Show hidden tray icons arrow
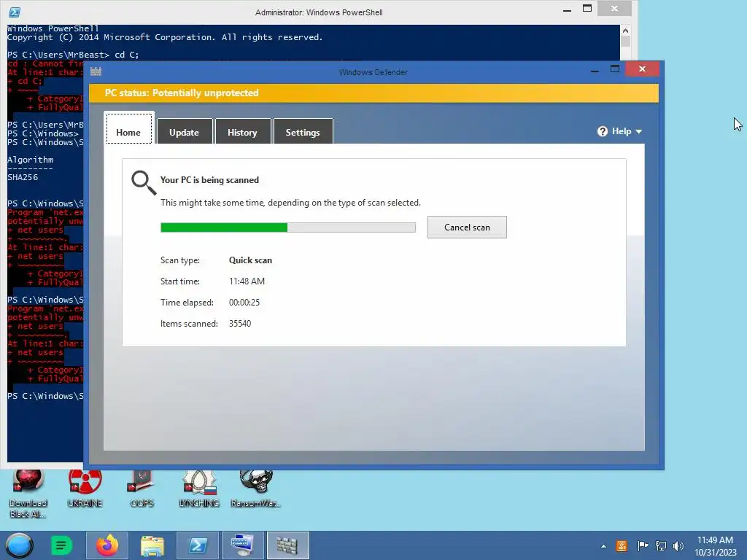The image size is (747, 560). 603,546
